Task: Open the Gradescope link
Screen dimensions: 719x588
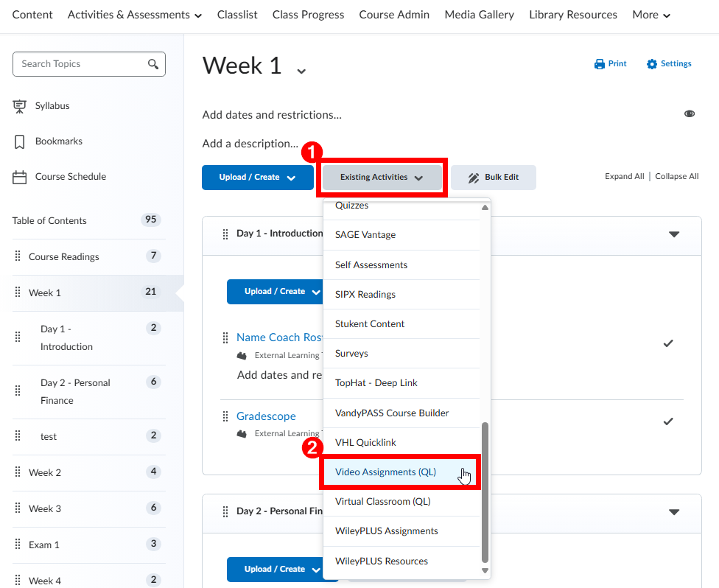Action: point(266,416)
